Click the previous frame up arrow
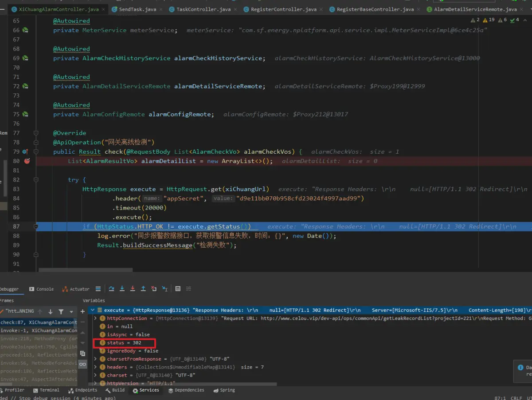This screenshot has height=400, width=532. tap(40, 311)
